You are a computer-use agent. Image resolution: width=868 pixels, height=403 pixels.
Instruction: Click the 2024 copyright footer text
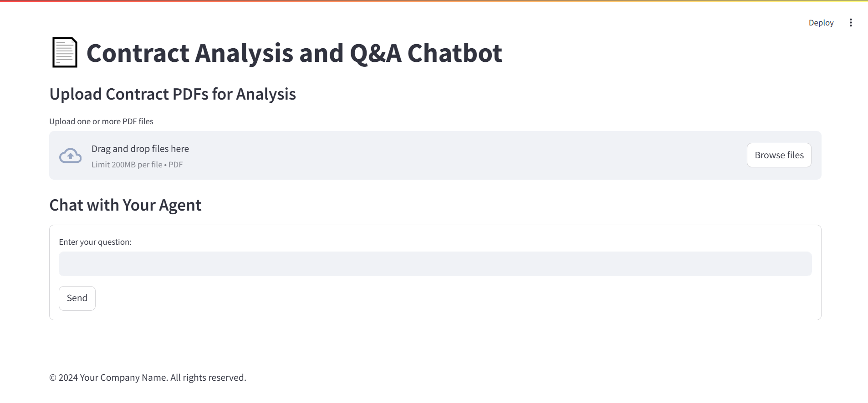coord(148,378)
